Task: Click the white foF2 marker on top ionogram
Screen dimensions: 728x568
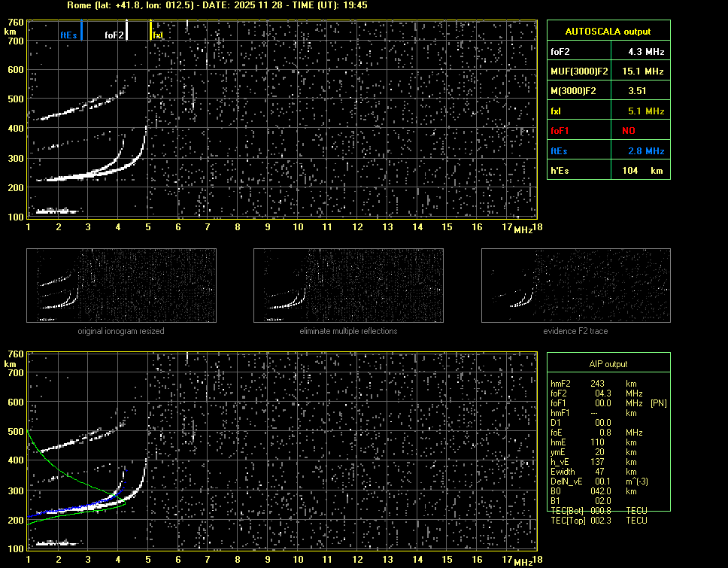Action: click(127, 30)
